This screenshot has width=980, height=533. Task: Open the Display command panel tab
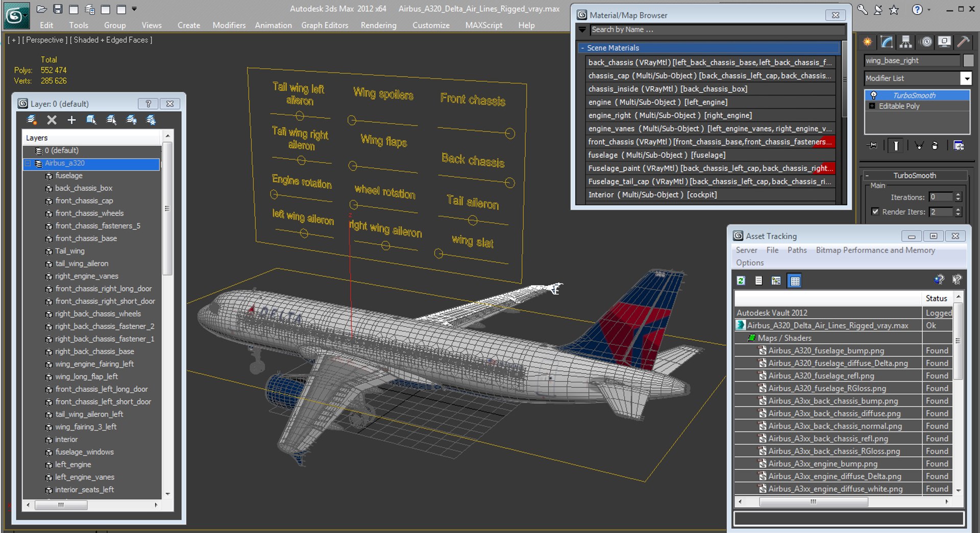944,42
